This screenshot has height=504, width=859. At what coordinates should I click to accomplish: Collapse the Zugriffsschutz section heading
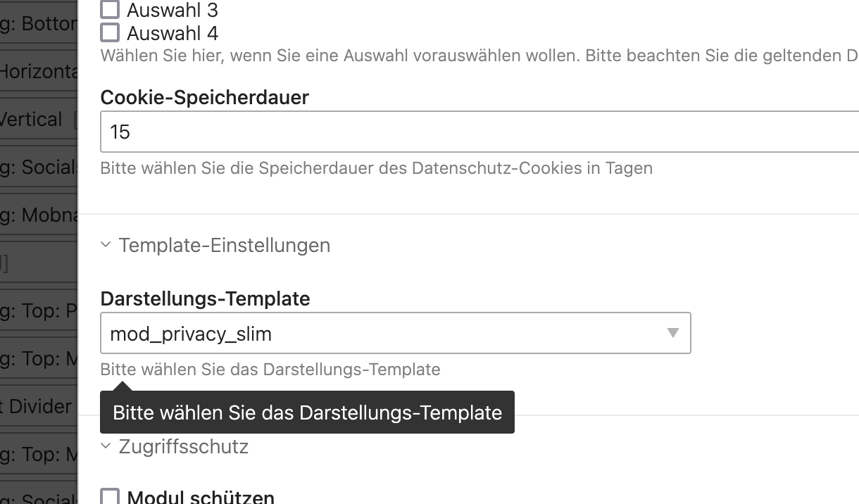point(183,446)
